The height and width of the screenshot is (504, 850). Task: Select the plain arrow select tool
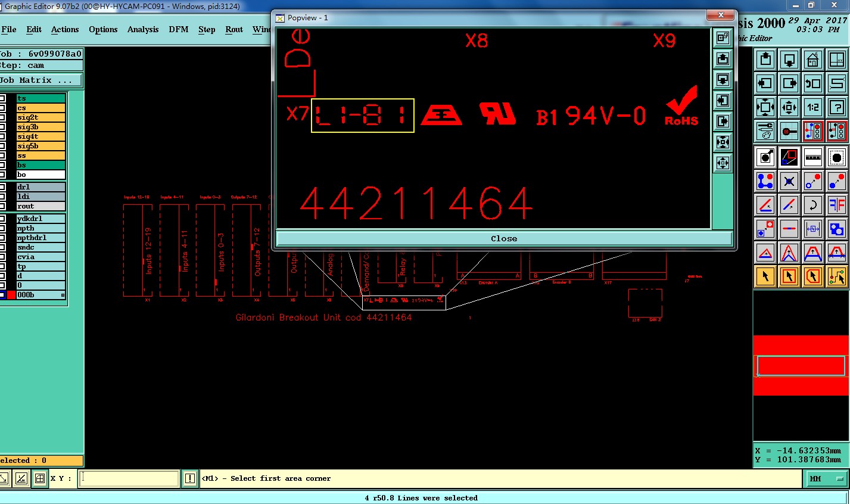point(765,276)
